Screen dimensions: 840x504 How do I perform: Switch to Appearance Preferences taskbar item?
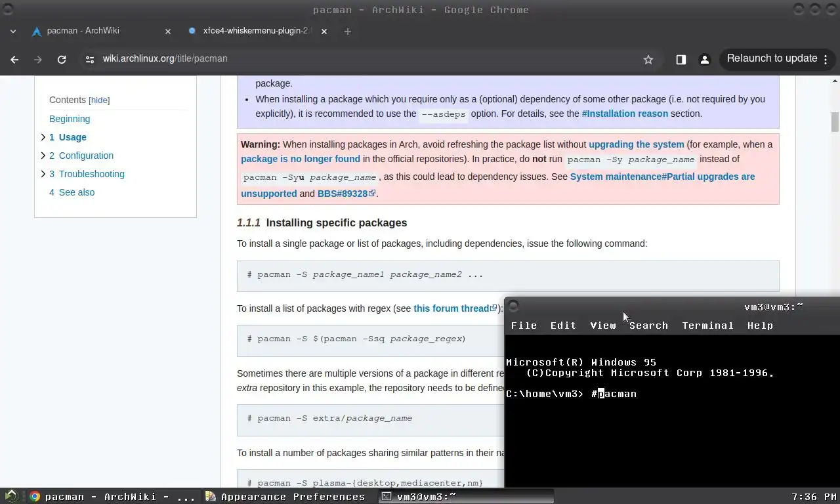click(285, 497)
